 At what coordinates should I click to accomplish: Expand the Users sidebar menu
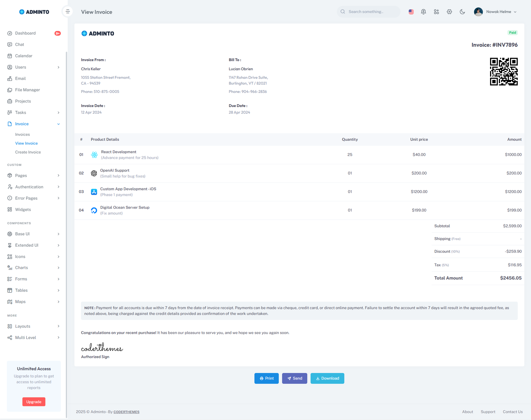[x=58, y=67]
